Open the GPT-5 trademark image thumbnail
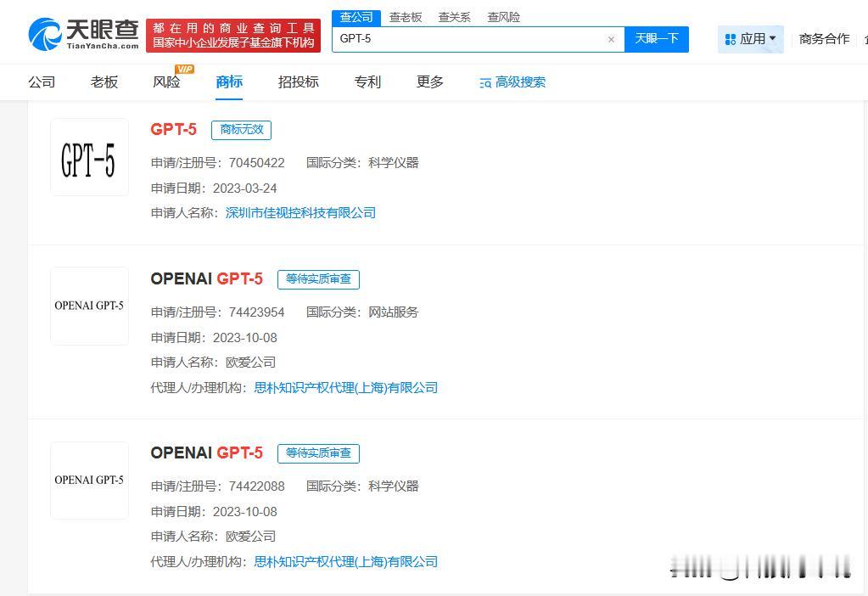The width and height of the screenshot is (868, 596). pyautogui.click(x=89, y=157)
